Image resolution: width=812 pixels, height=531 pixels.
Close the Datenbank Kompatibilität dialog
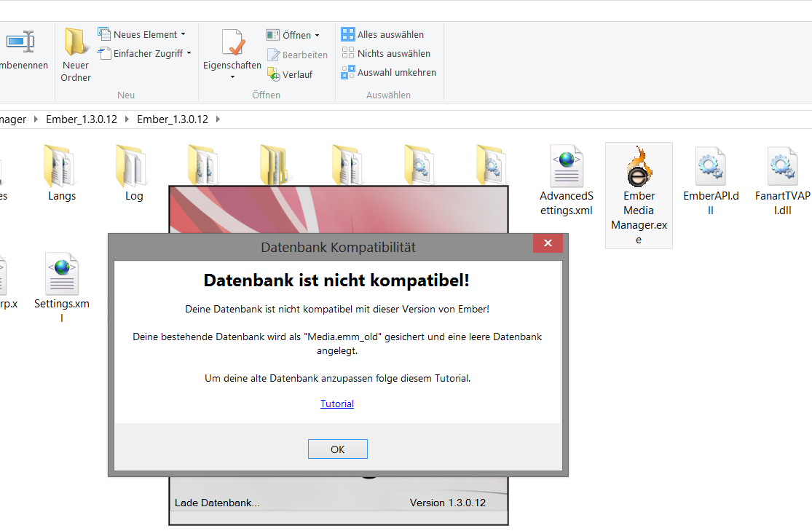[x=548, y=243]
